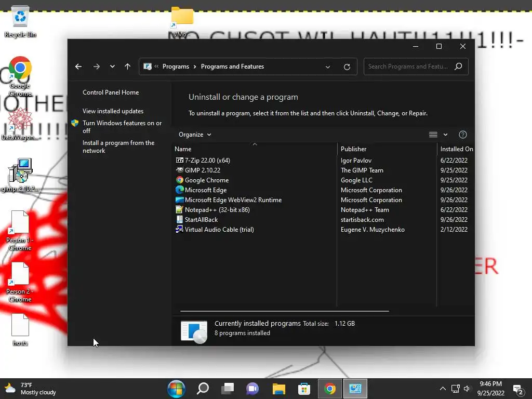Open File Explorer from the taskbar
This screenshot has height=399, width=532.
click(278, 389)
